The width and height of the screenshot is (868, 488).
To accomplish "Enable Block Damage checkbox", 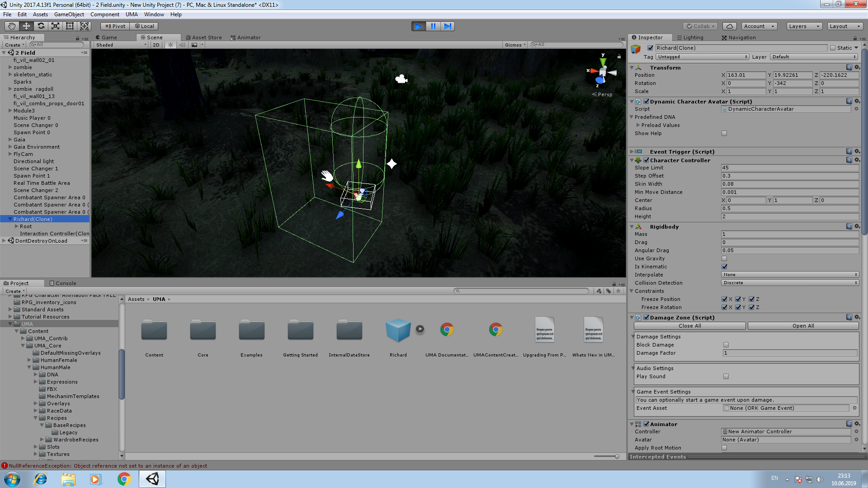I will (x=726, y=345).
